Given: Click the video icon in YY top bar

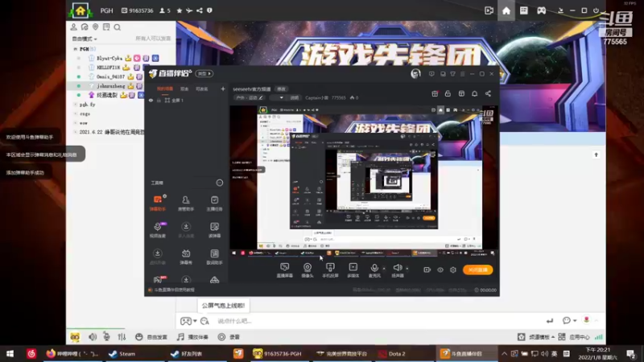Looking at the screenshot, I should (x=489, y=10).
